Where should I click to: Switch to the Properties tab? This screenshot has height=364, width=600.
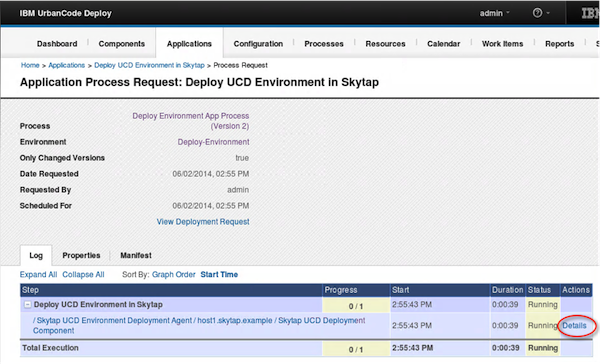[x=81, y=255]
